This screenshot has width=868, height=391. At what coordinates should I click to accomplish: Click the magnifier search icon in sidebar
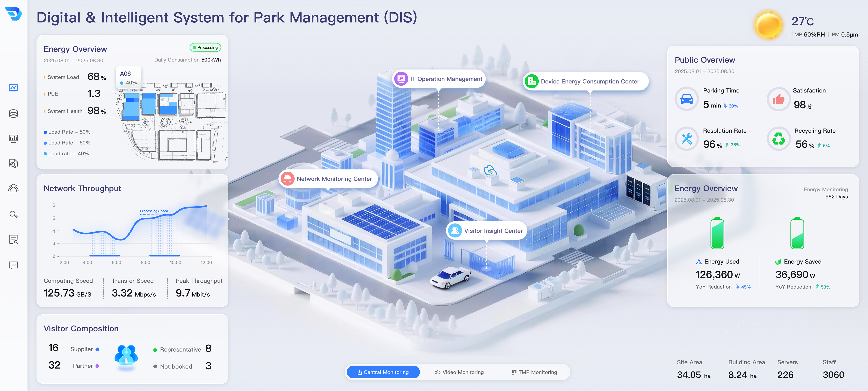[13, 214]
